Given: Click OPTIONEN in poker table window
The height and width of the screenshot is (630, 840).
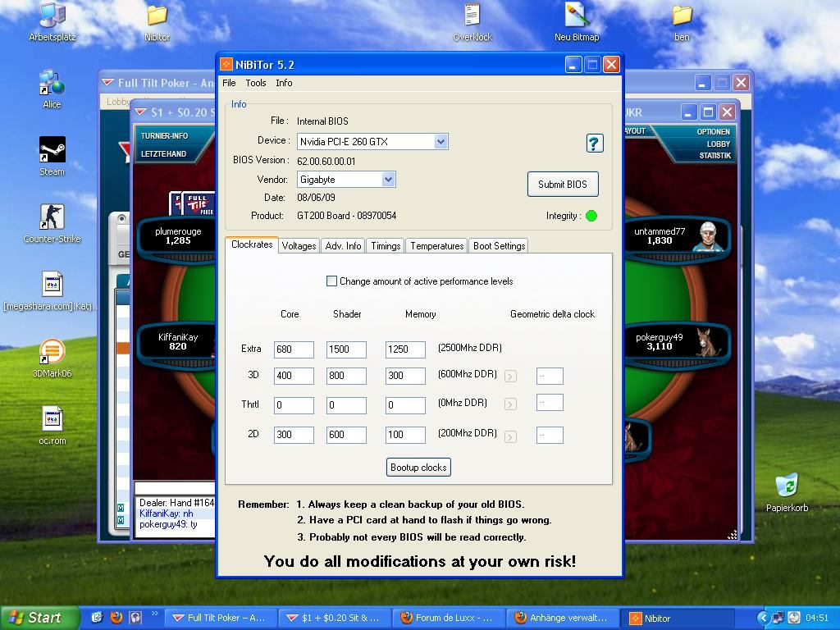Looking at the screenshot, I should coord(714,132).
